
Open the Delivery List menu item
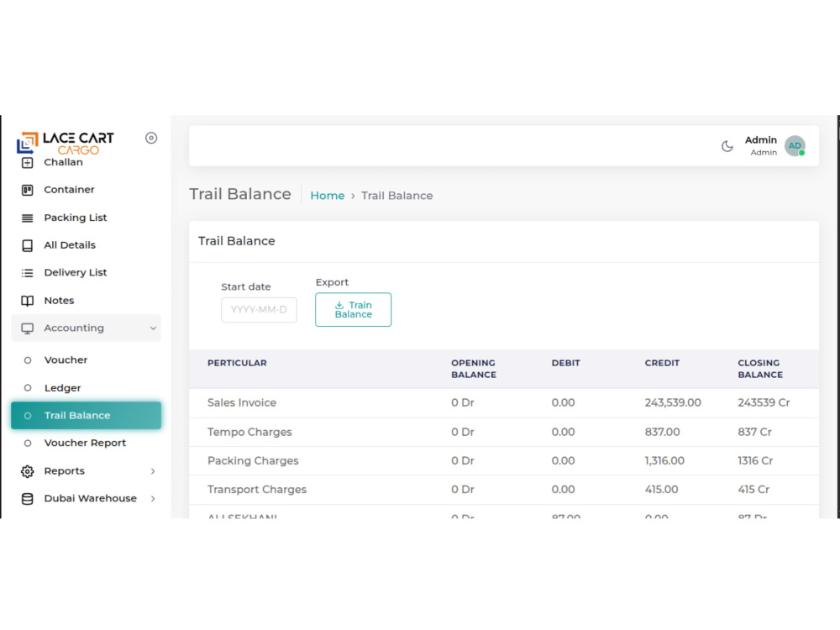(x=76, y=273)
